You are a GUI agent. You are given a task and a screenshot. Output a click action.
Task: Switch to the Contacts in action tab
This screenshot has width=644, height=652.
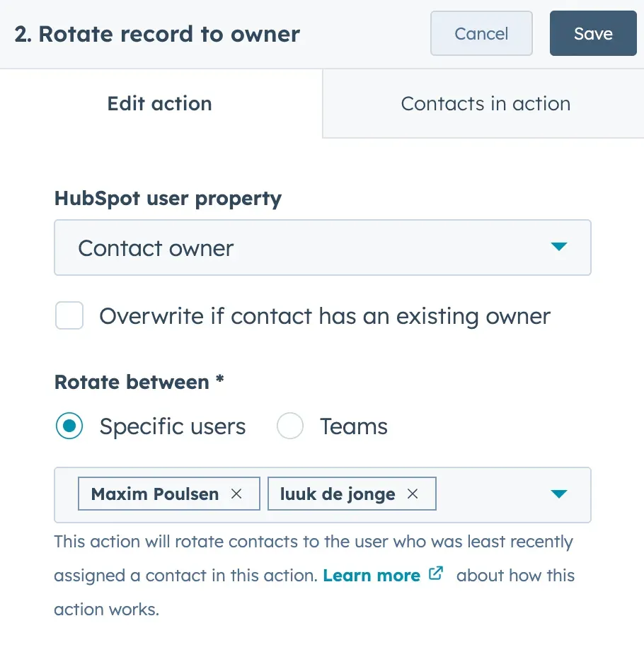click(x=485, y=103)
